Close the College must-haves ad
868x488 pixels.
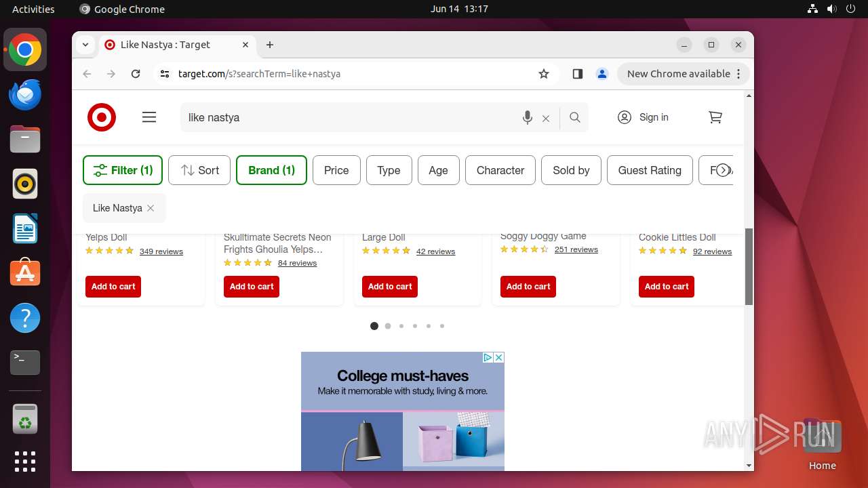pyautogui.click(x=499, y=358)
